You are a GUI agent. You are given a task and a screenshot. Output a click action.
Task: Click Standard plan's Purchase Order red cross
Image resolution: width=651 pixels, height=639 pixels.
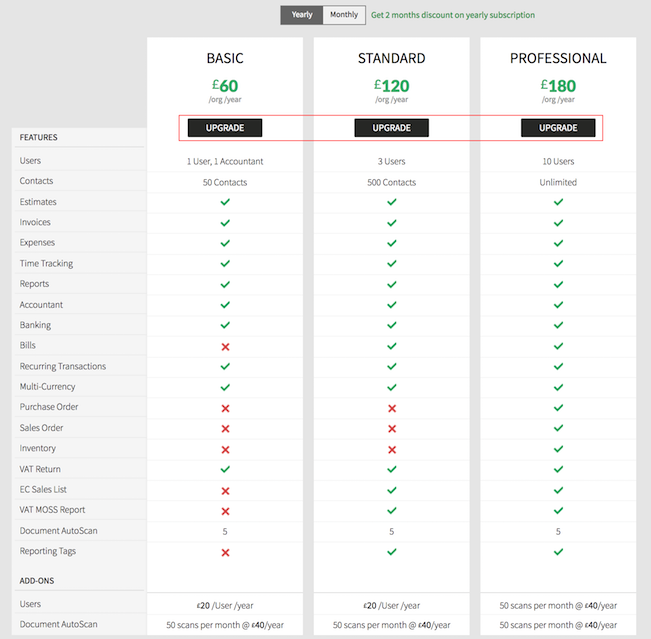391,408
